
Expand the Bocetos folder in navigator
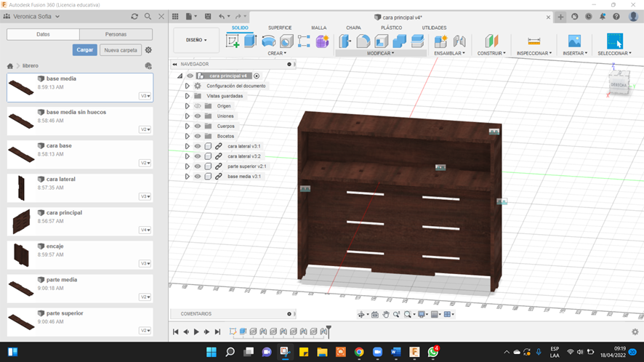187,136
